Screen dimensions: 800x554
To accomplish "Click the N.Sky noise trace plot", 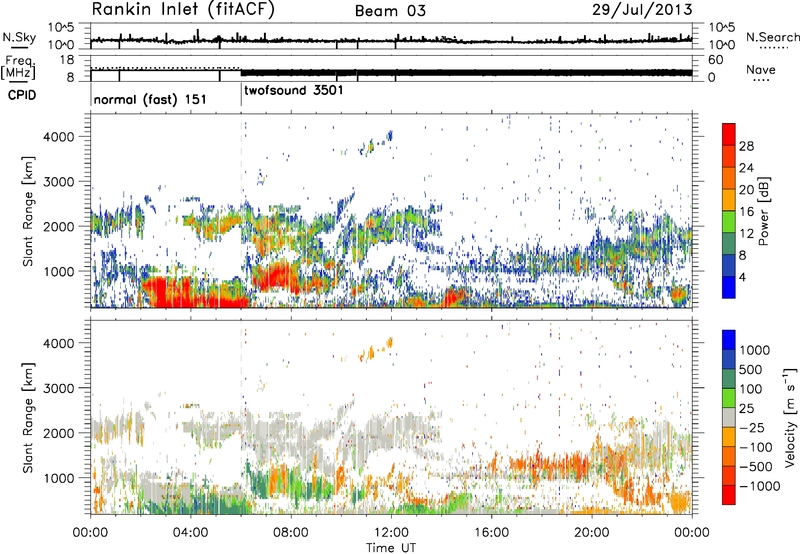I will (391, 37).
